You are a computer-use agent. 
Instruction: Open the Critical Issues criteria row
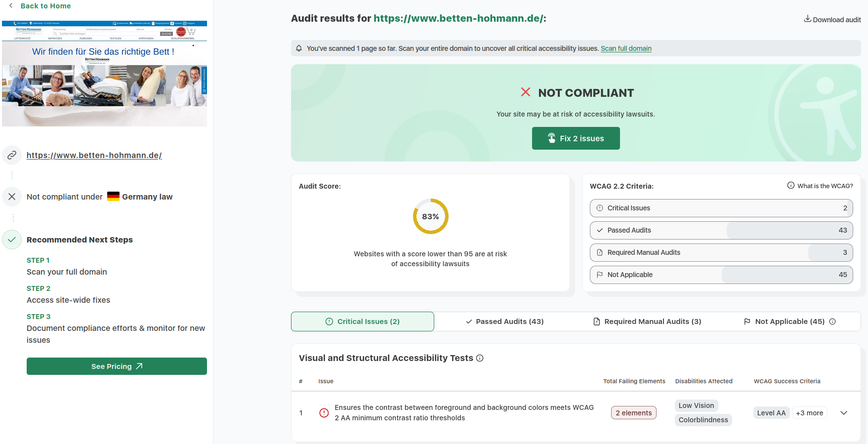click(721, 208)
